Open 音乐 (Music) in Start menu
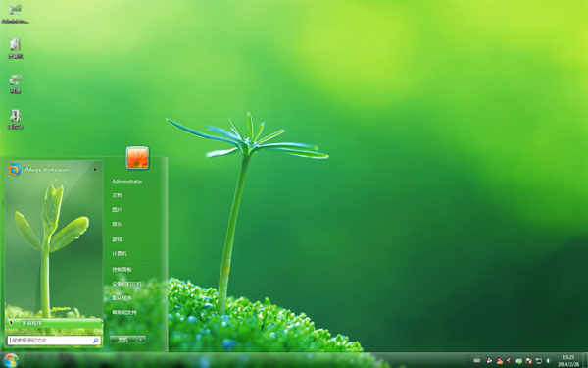The width and height of the screenshot is (588, 368). [117, 224]
